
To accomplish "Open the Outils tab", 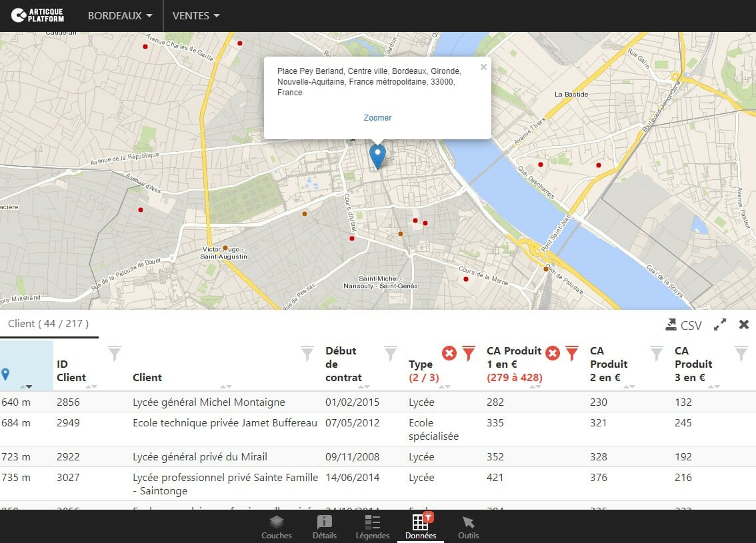I will coord(468,527).
